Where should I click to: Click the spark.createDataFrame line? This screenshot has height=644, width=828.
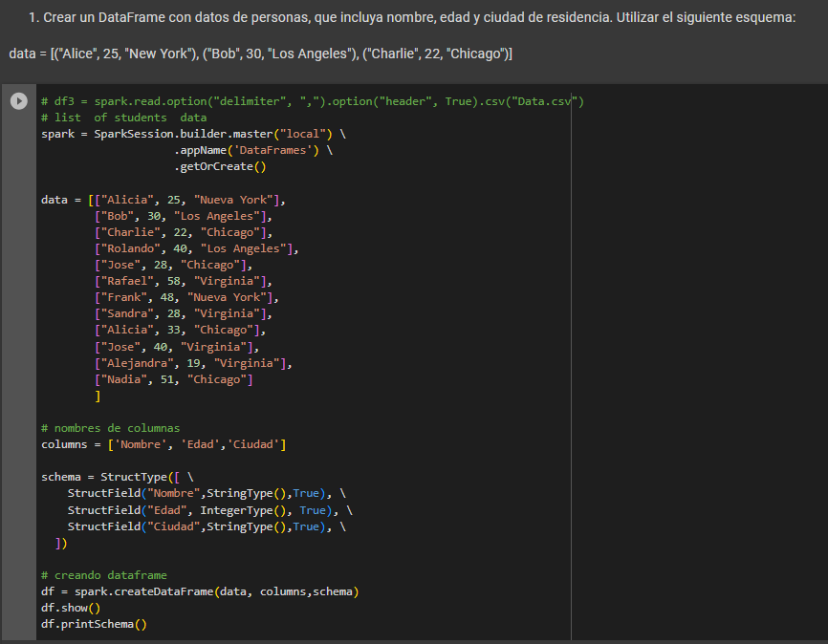(199, 590)
